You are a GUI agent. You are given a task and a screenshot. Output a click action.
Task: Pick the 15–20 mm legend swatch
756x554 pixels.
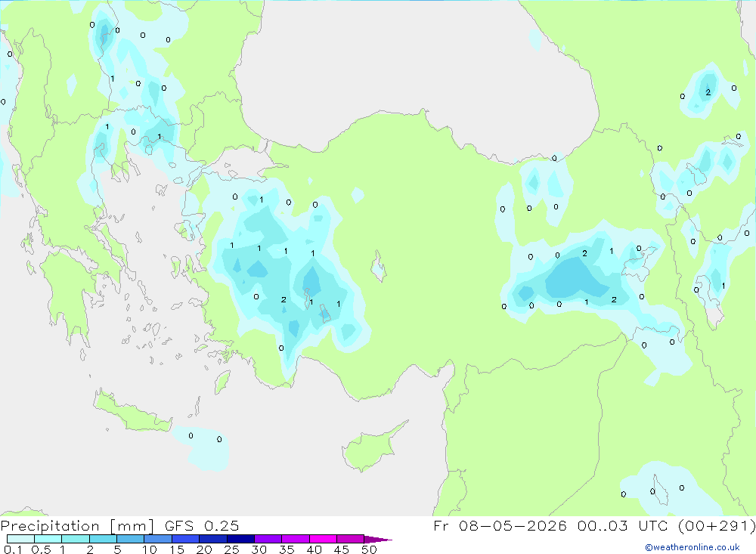186,539
